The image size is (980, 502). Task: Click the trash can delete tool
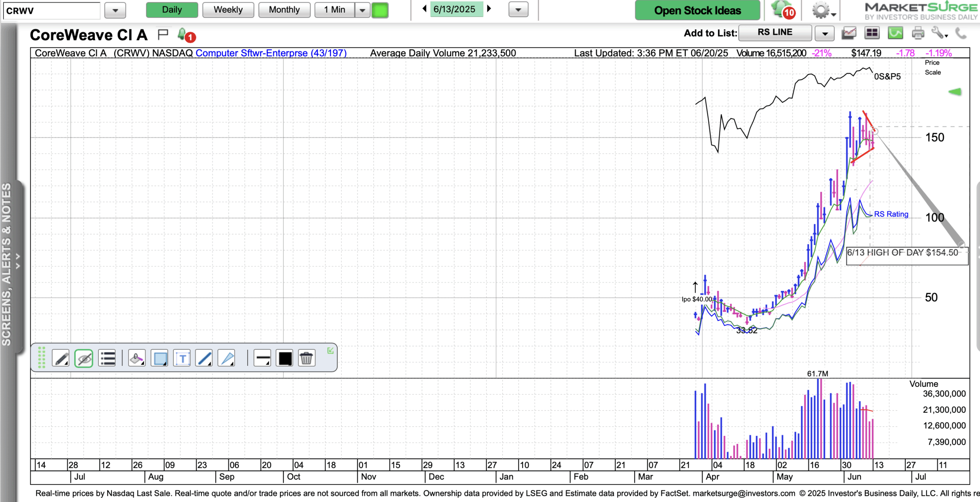coord(306,359)
